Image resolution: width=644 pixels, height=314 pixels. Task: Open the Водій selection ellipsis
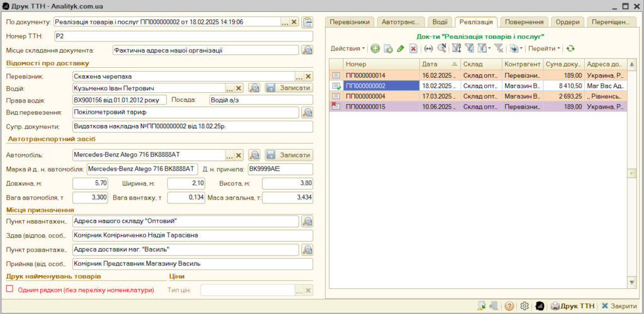[x=230, y=88]
